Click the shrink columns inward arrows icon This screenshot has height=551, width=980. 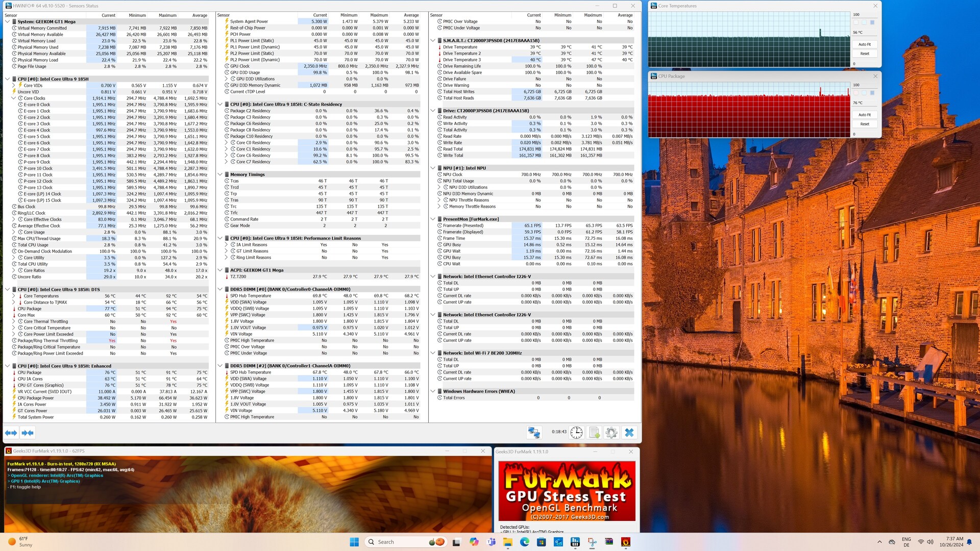(28, 433)
